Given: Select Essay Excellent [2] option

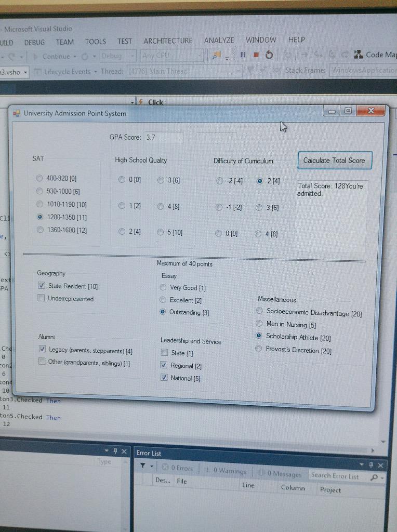Looking at the screenshot, I should pyautogui.click(x=163, y=300).
